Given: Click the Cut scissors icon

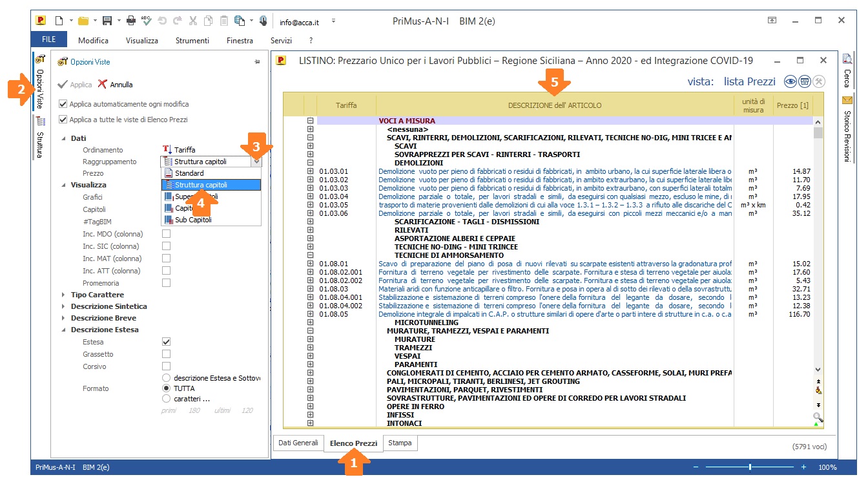Looking at the screenshot, I should pos(192,21).
